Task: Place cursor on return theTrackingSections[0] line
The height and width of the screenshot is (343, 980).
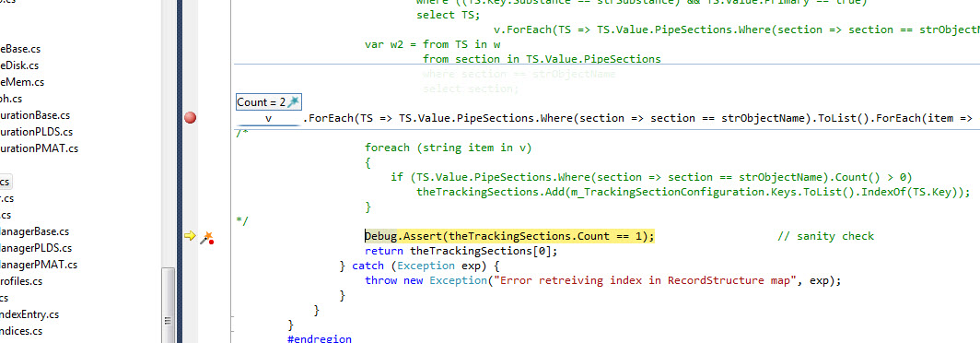Action: click(461, 251)
